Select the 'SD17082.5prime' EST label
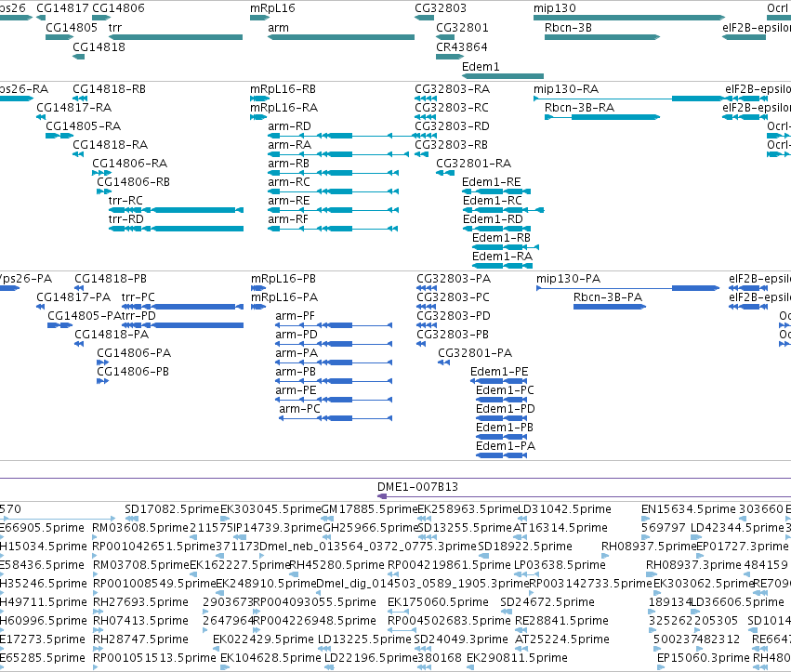791x672 pixels. coord(172,509)
